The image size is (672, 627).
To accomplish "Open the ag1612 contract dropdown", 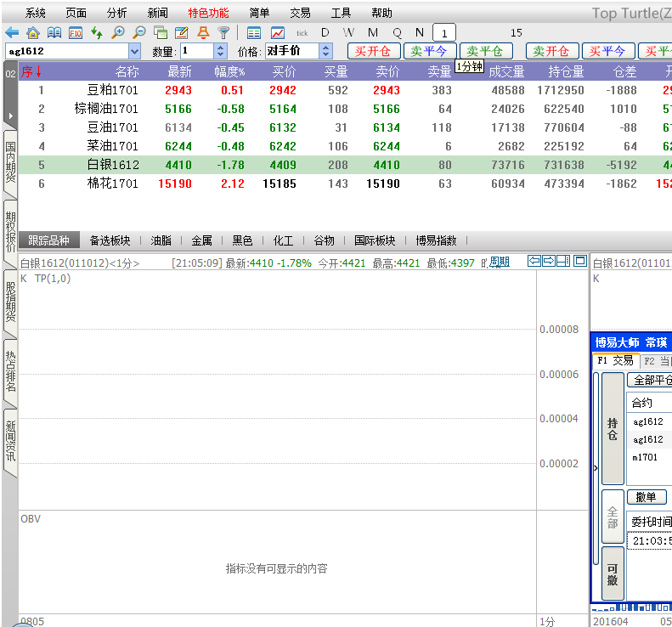I will 134,52.
